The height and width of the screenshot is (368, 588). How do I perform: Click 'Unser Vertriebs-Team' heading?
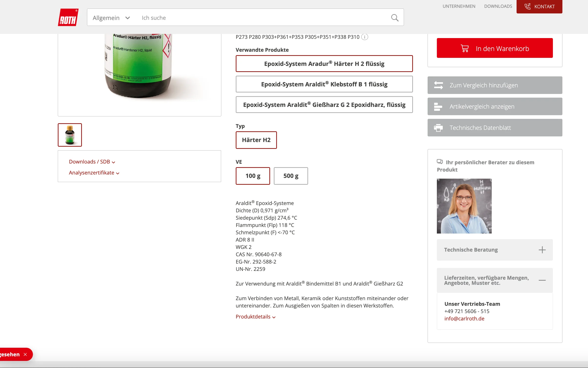[x=472, y=304]
